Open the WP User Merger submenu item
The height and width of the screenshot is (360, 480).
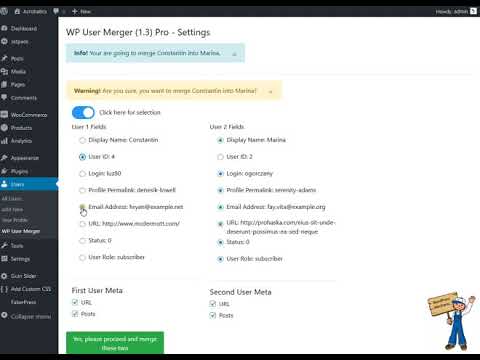(21, 231)
